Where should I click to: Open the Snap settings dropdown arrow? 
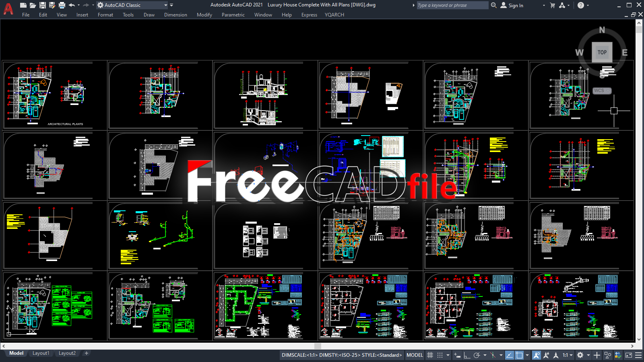[x=448, y=355]
